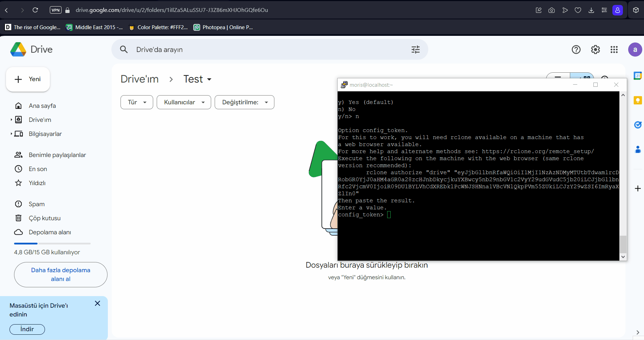Click the search magnifier icon
This screenshot has height=340, width=644.
124,50
